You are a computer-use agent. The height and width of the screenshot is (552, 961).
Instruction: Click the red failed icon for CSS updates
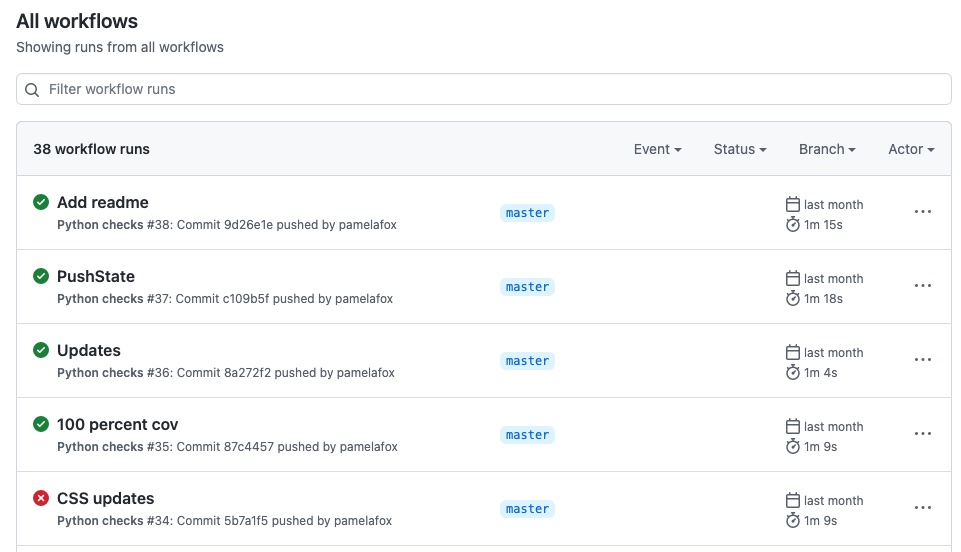click(x=41, y=498)
